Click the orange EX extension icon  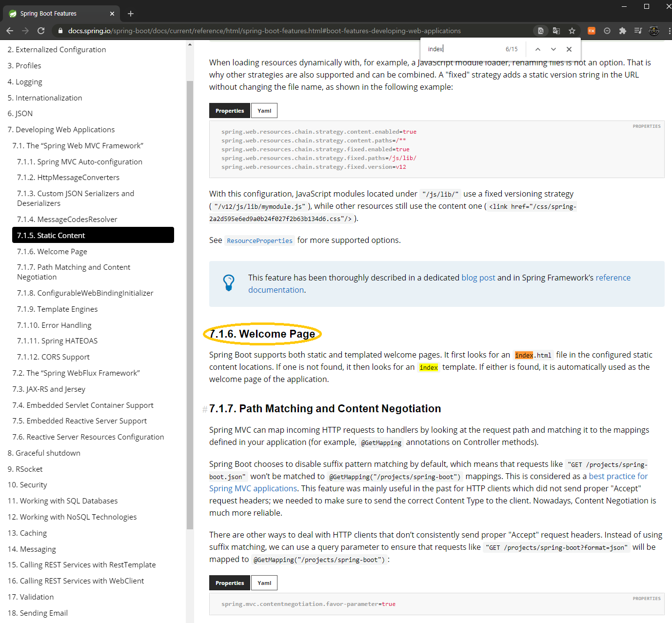(x=592, y=31)
